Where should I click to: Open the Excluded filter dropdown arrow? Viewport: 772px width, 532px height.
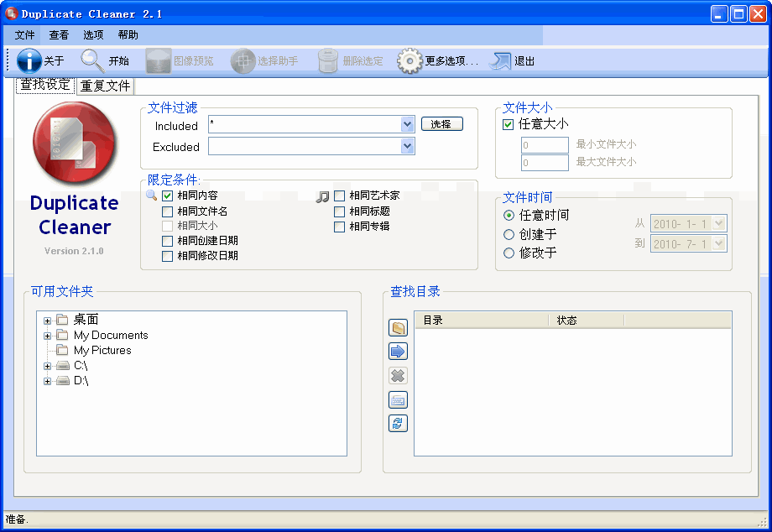pos(408,146)
